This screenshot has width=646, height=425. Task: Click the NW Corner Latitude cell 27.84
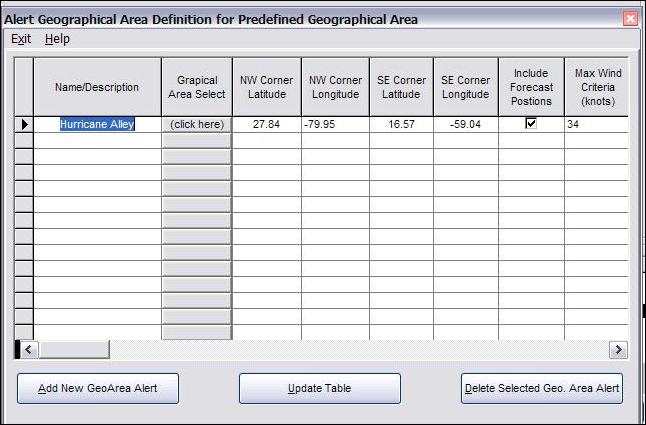(x=266, y=125)
